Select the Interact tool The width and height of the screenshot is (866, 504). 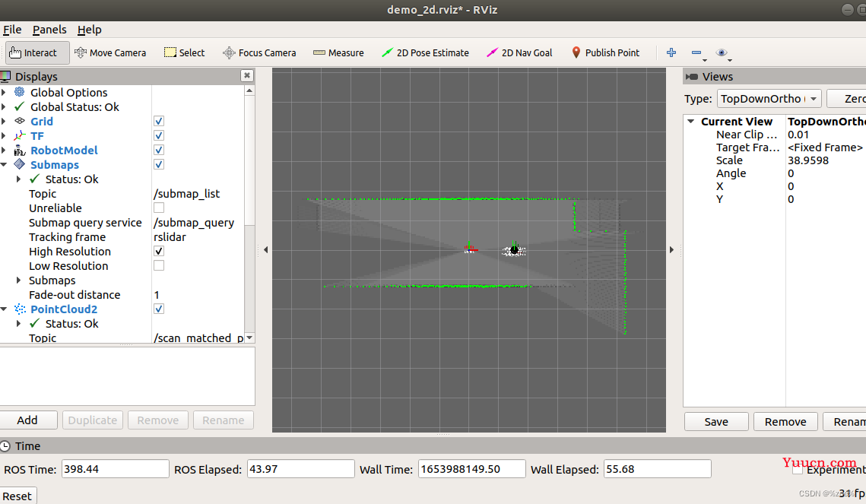(x=37, y=52)
